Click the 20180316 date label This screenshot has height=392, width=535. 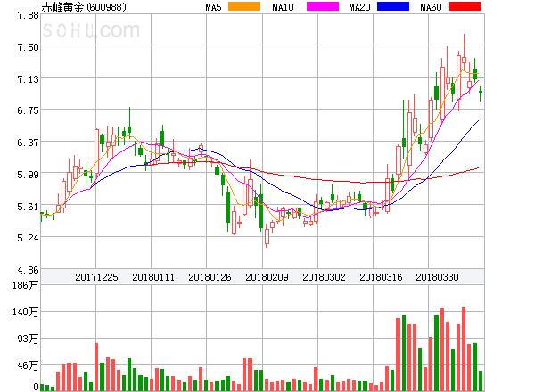(381, 277)
